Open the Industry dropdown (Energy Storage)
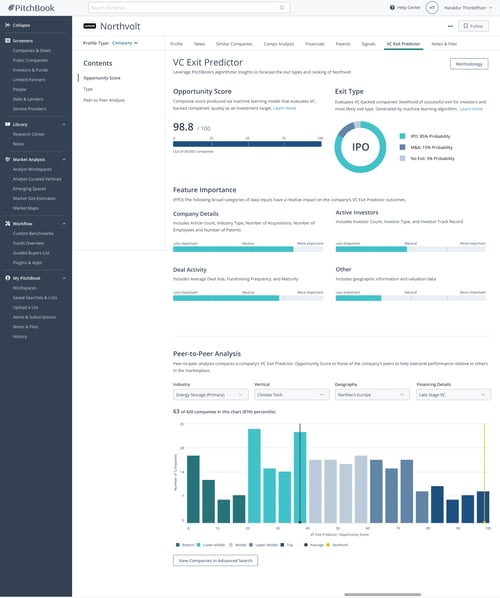This screenshot has height=598, width=500. click(x=211, y=395)
